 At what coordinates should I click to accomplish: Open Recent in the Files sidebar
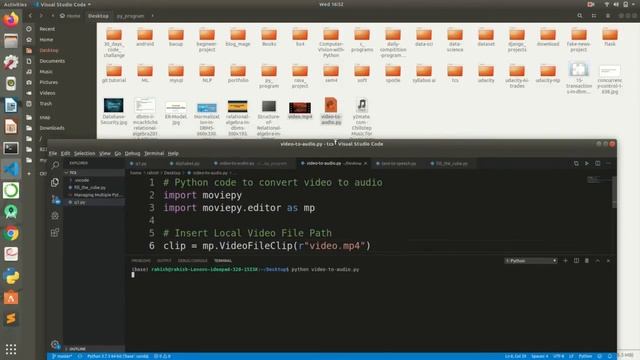(47, 29)
